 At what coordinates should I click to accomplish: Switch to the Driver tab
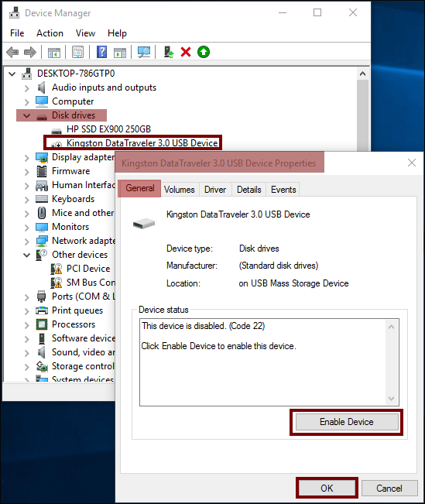[x=215, y=190]
